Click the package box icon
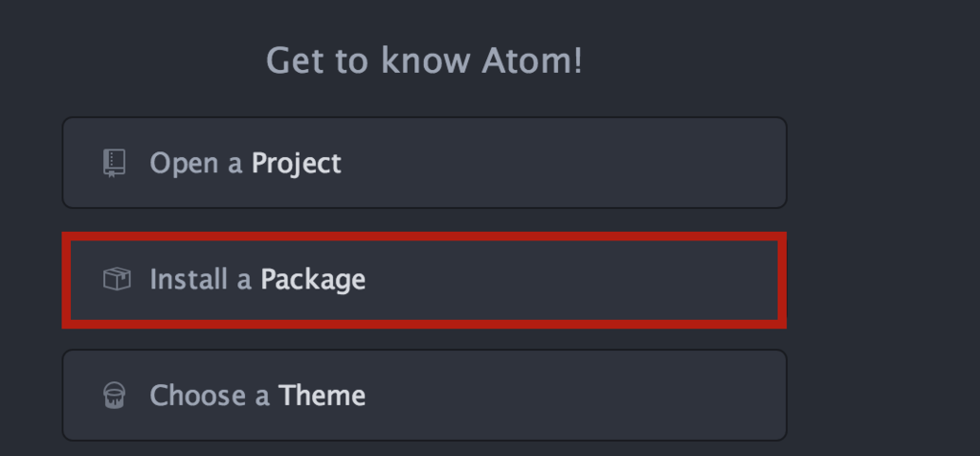Image resolution: width=980 pixels, height=456 pixels. pos(117,279)
